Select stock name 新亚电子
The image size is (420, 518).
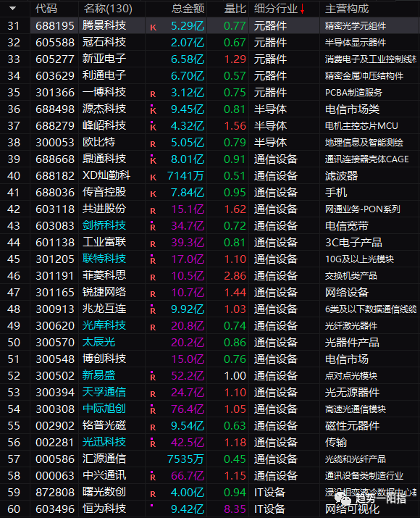[x=104, y=59]
